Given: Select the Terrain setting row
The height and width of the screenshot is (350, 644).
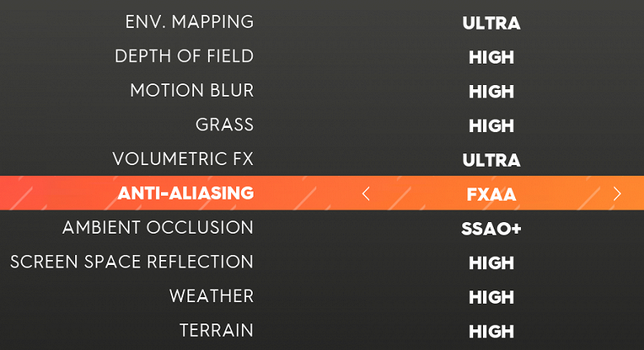Looking at the screenshot, I should pos(215,331).
